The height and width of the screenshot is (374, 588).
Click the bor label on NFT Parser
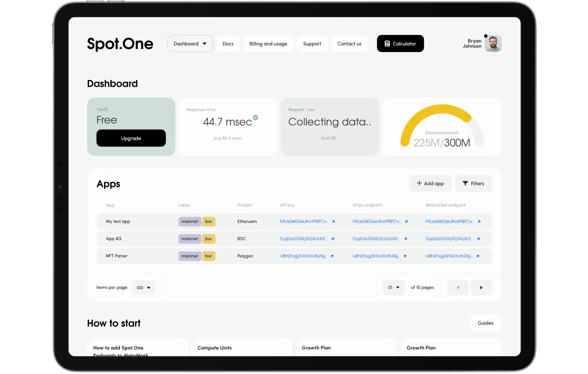pyautogui.click(x=208, y=256)
